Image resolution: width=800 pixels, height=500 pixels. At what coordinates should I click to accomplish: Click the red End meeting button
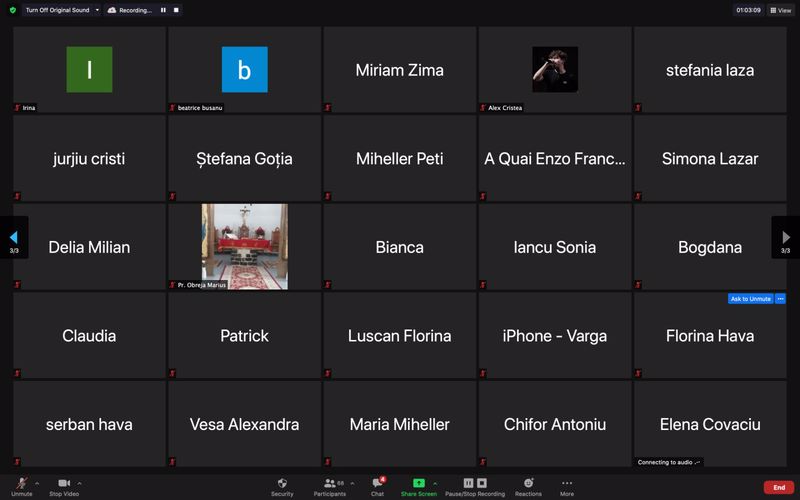tap(779, 487)
